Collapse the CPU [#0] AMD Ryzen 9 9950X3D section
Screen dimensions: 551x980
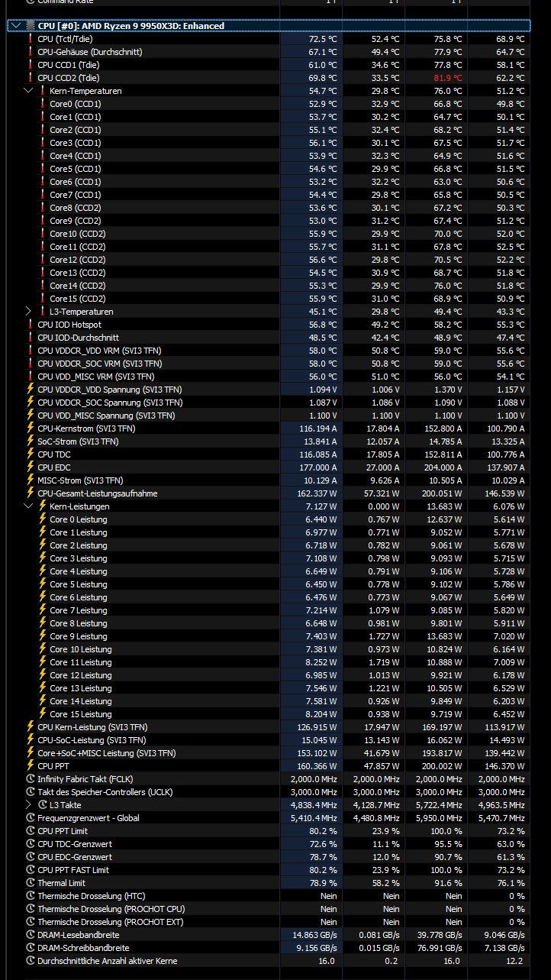coord(16,26)
